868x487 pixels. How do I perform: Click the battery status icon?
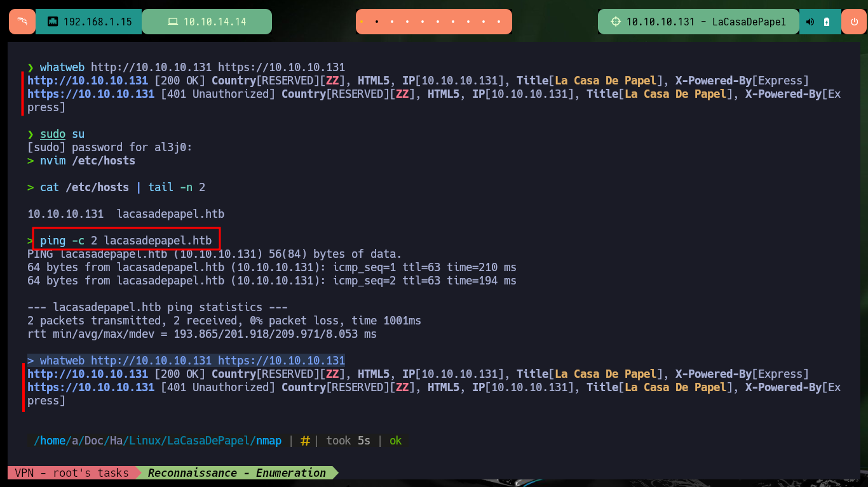[827, 22]
